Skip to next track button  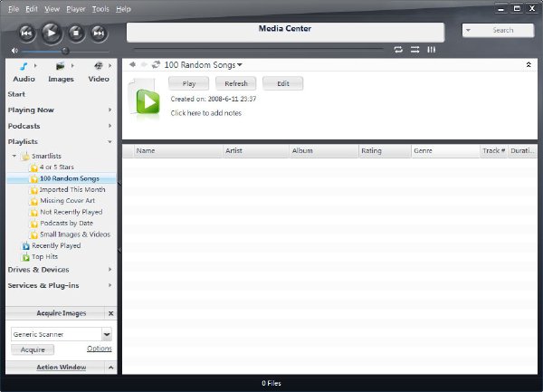click(99, 33)
